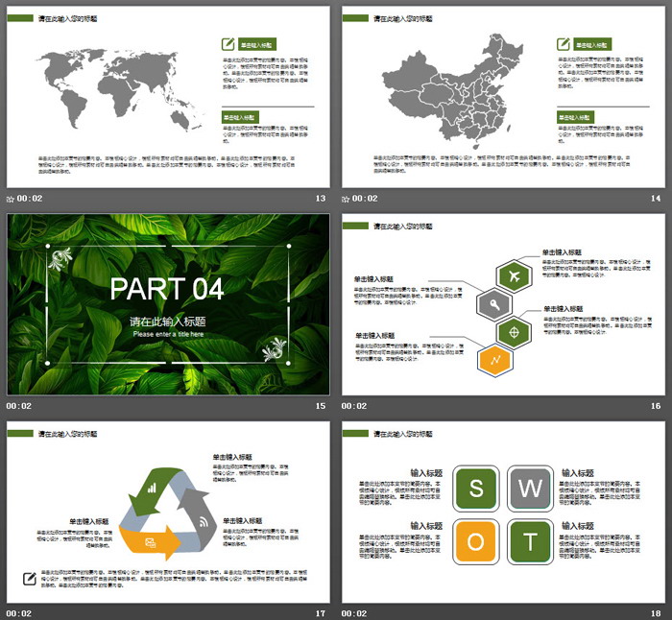
Task: Select the orange hexagon icon on slide 16
Action: pos(494,360)
